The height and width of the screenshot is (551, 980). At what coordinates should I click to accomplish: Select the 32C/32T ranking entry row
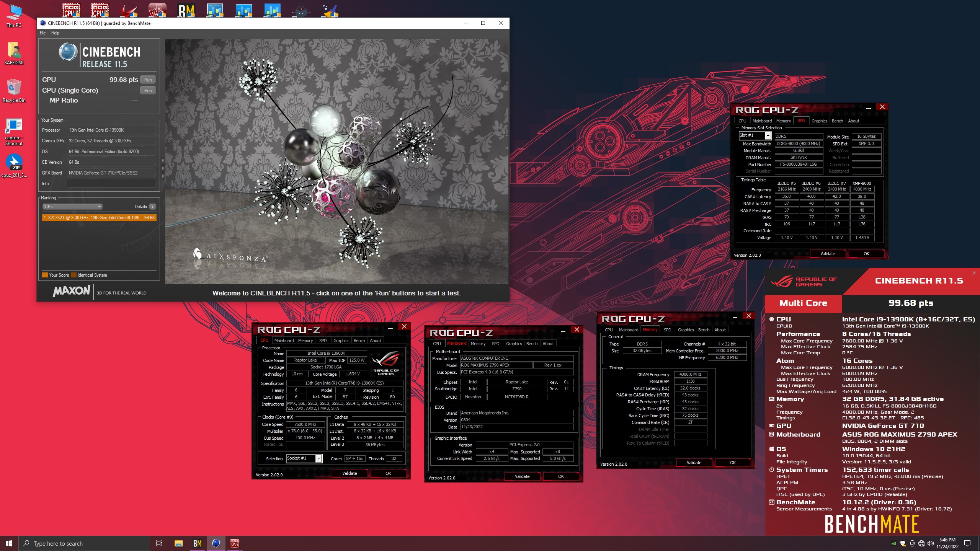[x=99, y=218]
